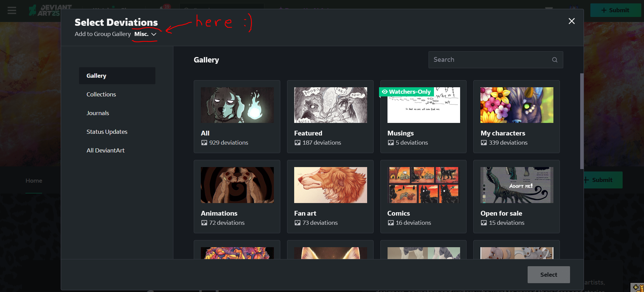Select the Gallery sidebar item
The image size is (644, 292).
117,76
